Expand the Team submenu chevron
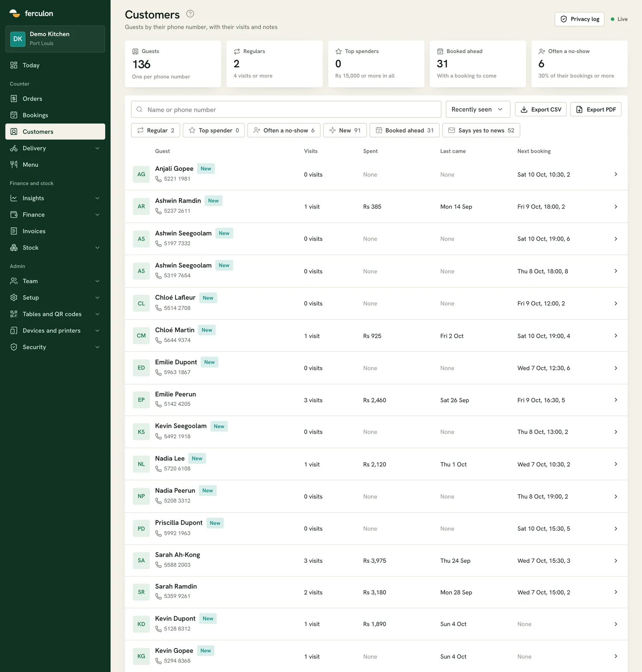Screen dimensions: 642x672 coord(97,281)
